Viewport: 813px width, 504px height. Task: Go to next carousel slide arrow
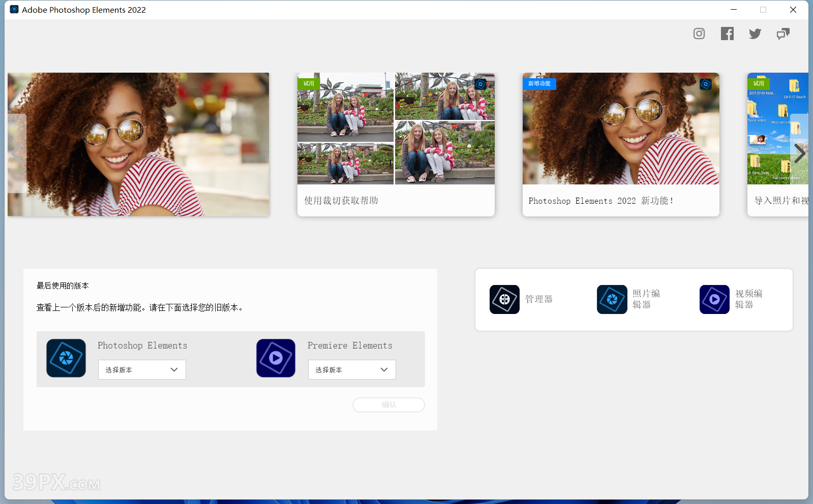pyautogui.click(x=800, y=153)
